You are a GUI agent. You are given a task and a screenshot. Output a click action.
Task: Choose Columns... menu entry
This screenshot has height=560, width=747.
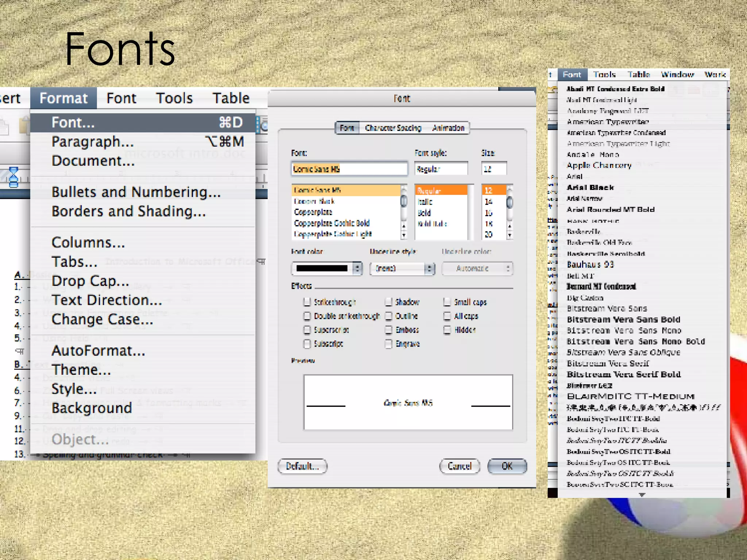143,242
